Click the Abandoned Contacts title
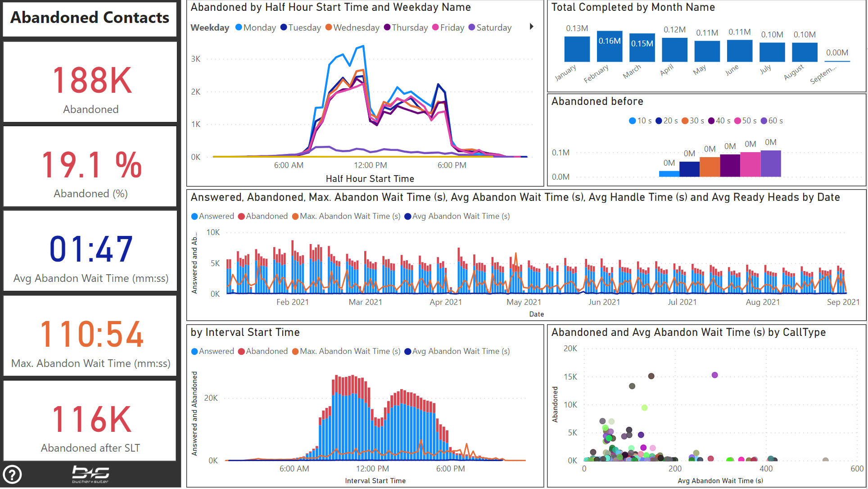 [x=90, y=18]
